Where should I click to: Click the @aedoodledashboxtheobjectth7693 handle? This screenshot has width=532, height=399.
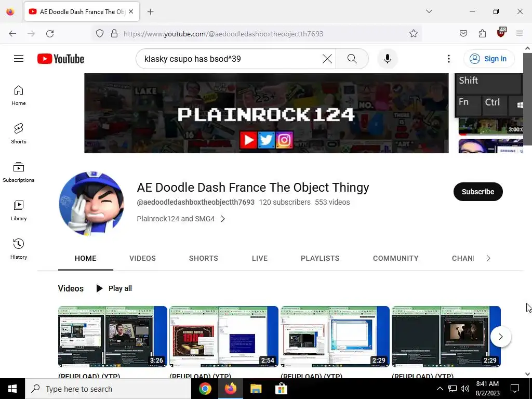pos(195,202)
